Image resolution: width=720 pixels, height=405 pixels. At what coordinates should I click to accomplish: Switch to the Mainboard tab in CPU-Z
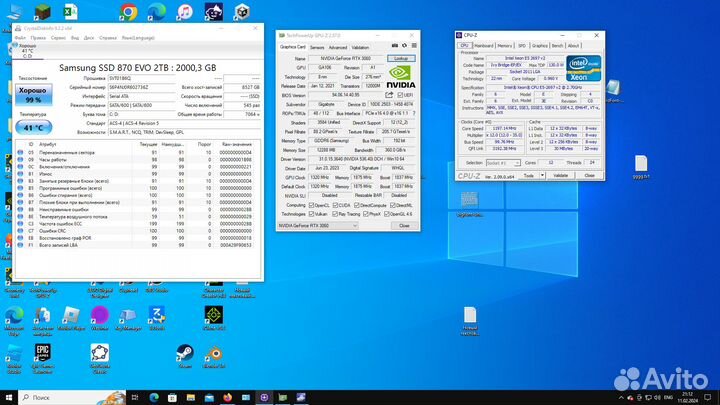(484, 45)
